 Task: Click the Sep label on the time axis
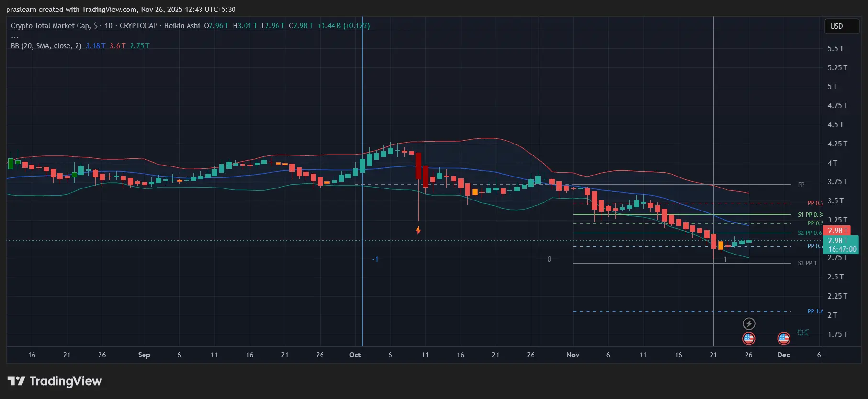pyautogui.click(x=144, y=355)
